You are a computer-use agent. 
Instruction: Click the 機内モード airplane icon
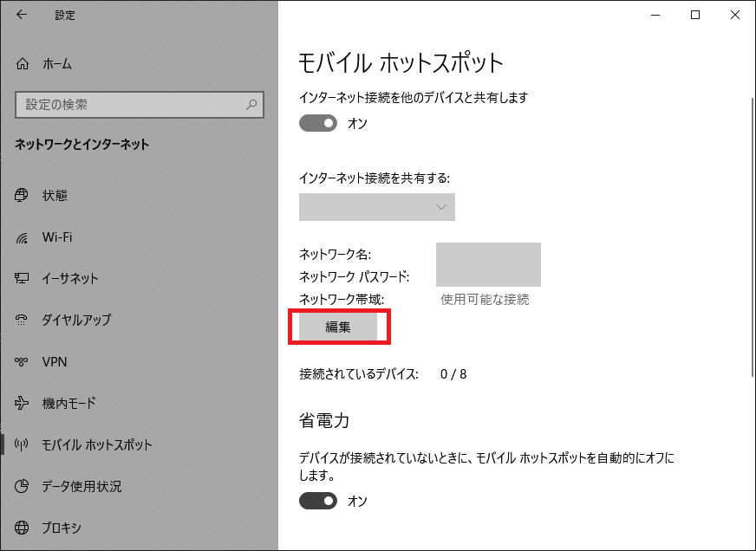[23, 404]
